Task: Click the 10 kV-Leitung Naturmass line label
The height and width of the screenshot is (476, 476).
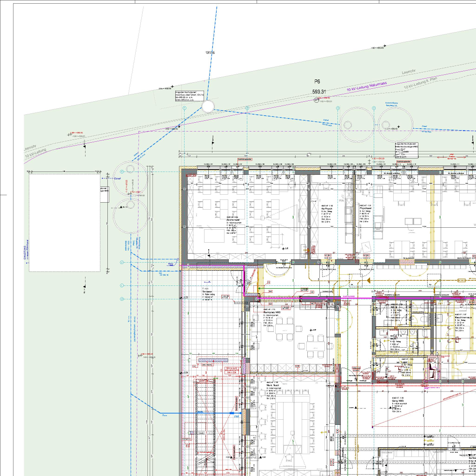Action: [367, 87]
